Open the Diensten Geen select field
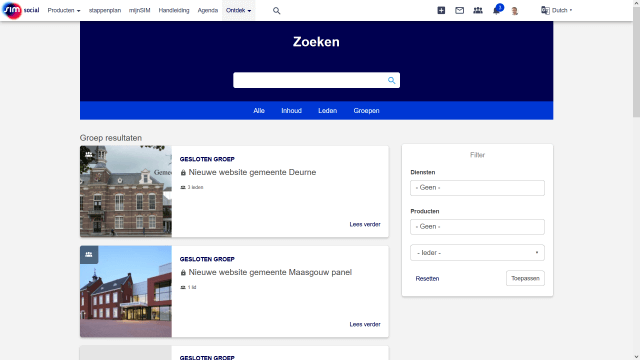Screen dimensions: 640x360 [x=477, y=188]
